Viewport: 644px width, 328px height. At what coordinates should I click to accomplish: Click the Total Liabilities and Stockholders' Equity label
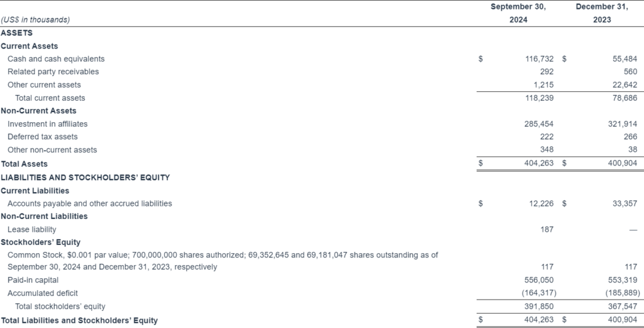(79, 320)
